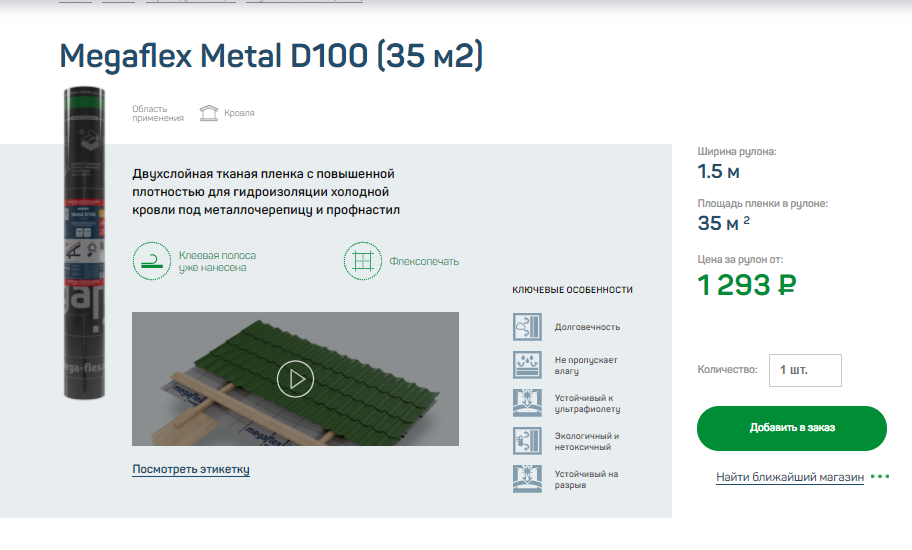Click the Флексопечать label
This screenshot has width=912, height=550.
tap(424, 262)
